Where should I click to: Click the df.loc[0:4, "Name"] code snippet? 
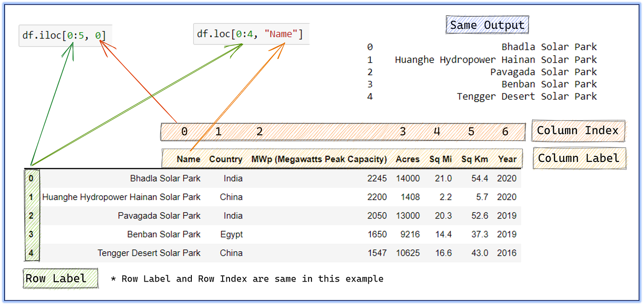251,34
